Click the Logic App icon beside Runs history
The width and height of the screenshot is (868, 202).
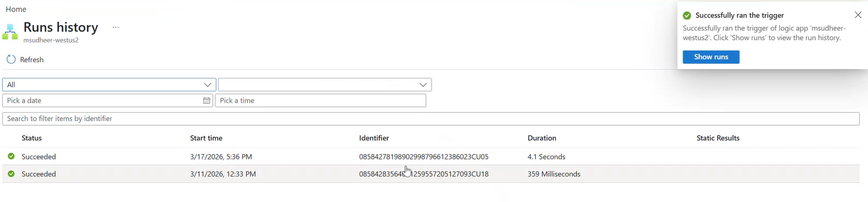(10, 32)
